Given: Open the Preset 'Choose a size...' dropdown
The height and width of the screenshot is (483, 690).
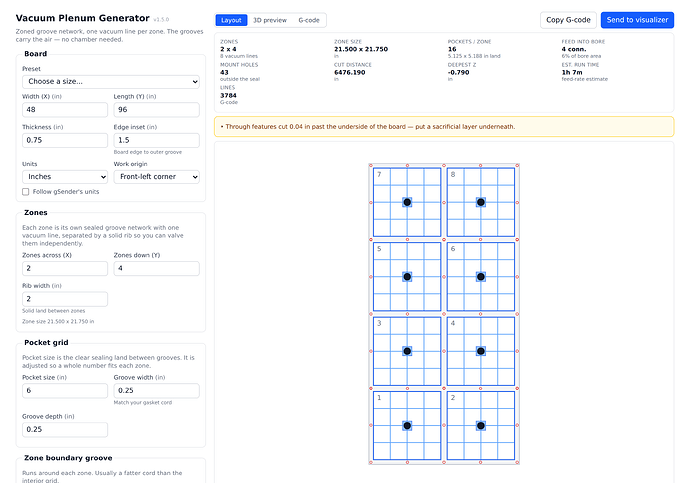Looking at the screenshot, I should [111, 81].
